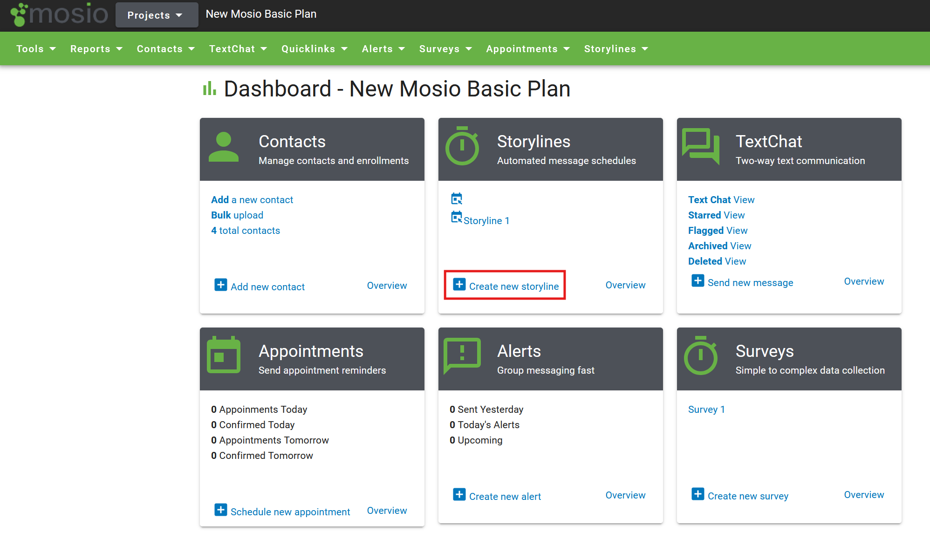
Task: Click 0 Appoinments Today text
Action: (259, 410)
